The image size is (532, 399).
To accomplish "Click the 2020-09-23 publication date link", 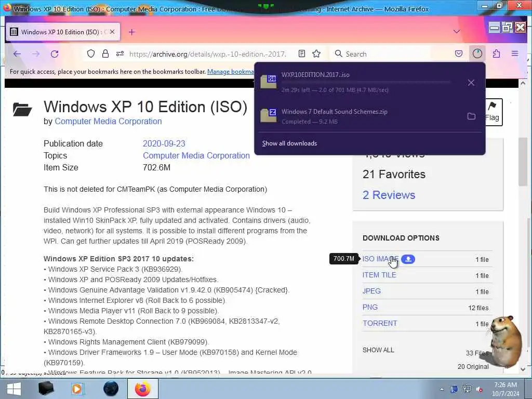I will click(x=164, y=143).
